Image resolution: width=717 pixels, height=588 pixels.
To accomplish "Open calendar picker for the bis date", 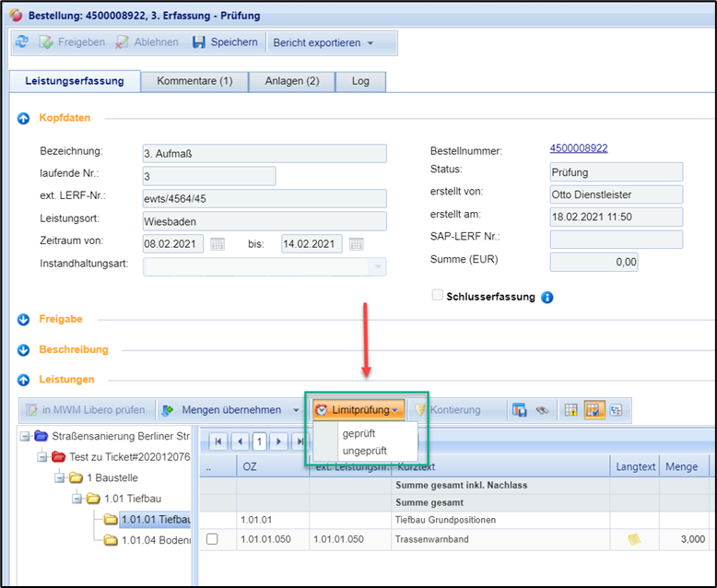I will click(x=356, y=244).
